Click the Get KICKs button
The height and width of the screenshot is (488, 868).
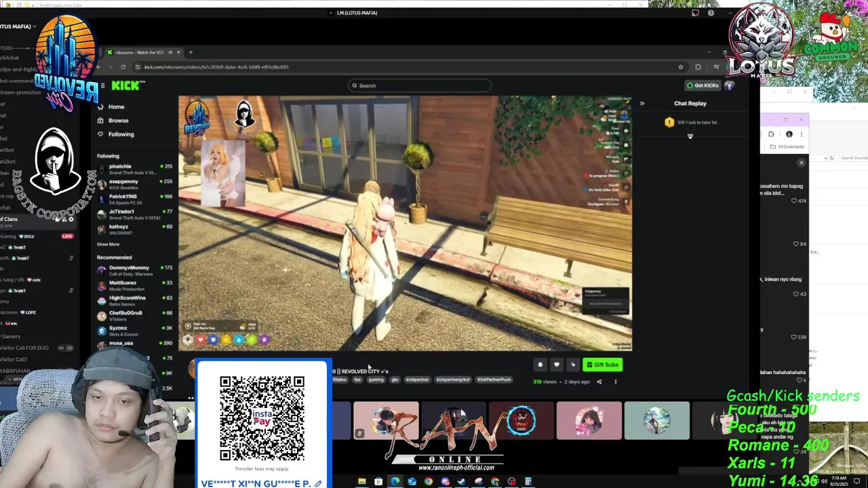tap(703, 85)
